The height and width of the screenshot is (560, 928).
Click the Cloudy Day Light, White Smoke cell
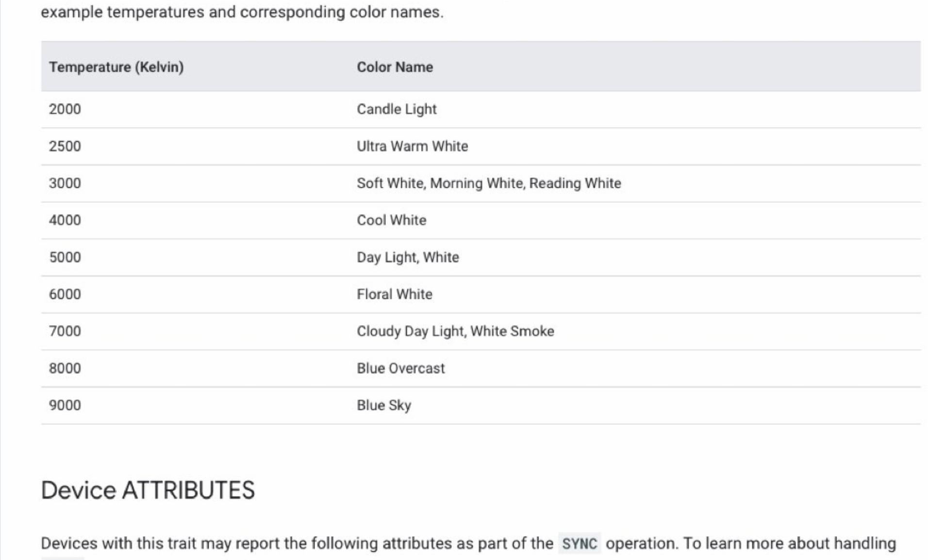click(x=455, y=331)
